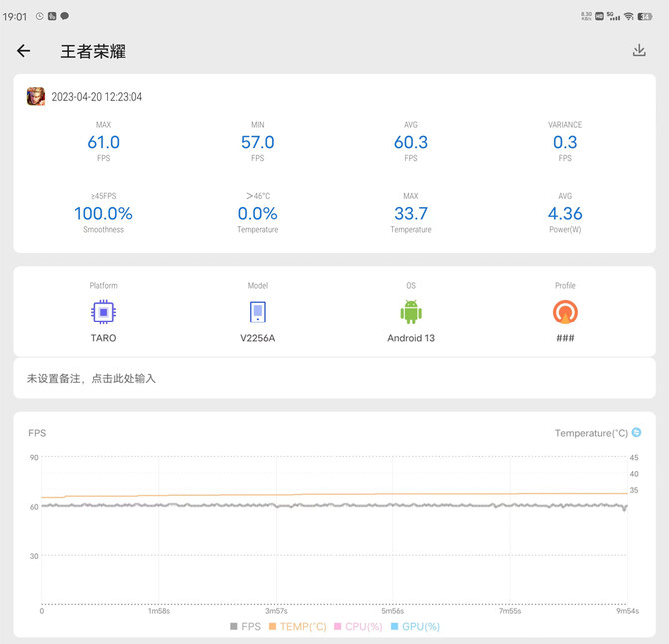Select the 100.0% Smoothness value
Image resolution: width=669 pixels, height=644 pixels.
103,214
